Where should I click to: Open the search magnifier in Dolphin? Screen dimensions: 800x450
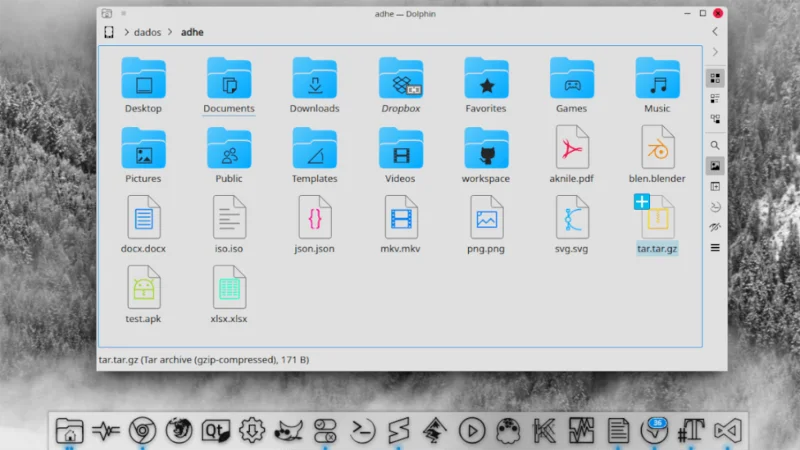[x=715, y=145]
